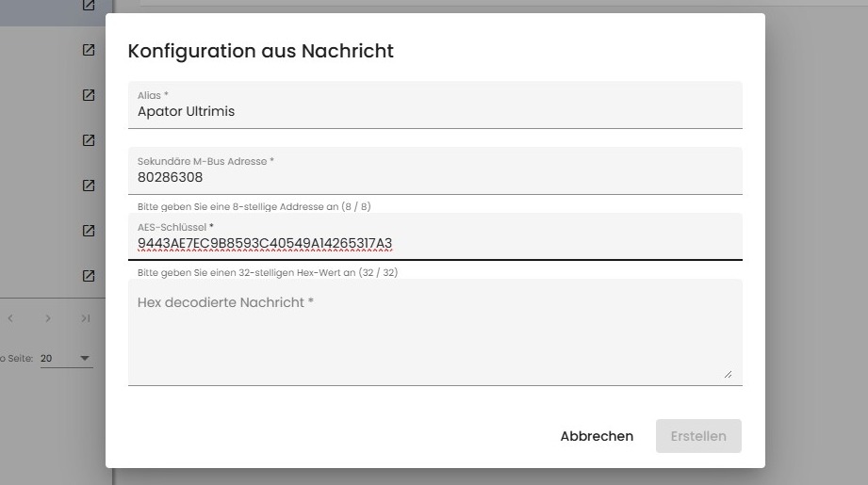Click the bottom-most open-in-new icon
Image resolution: width=868 pixels, height=485 pixels.
click(89, 276)
